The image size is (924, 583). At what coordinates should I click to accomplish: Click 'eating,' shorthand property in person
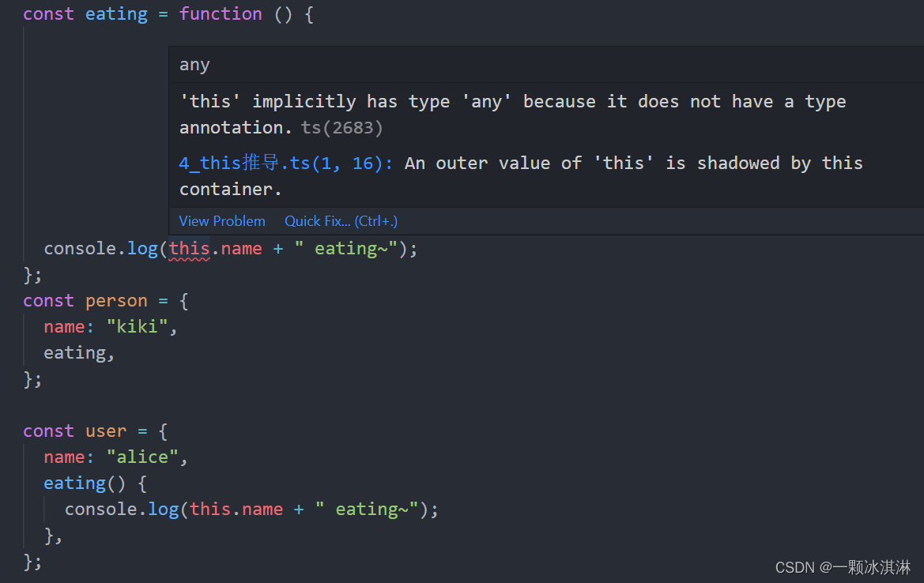coord(74,352)
